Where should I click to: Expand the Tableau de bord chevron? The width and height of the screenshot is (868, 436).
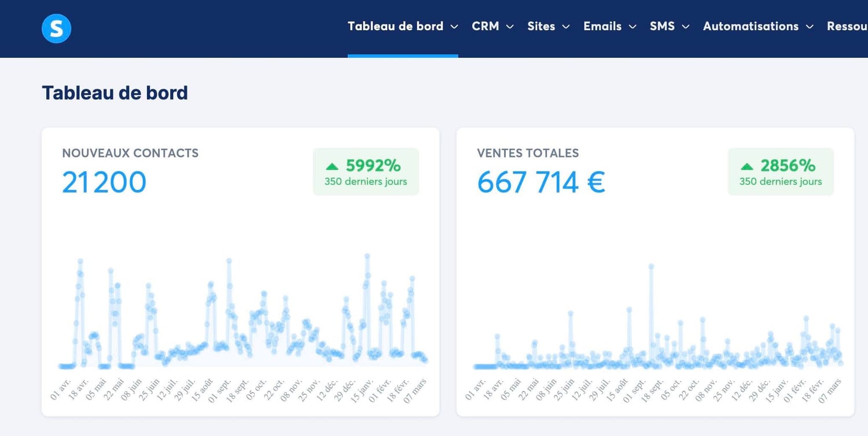pos(454,27)
